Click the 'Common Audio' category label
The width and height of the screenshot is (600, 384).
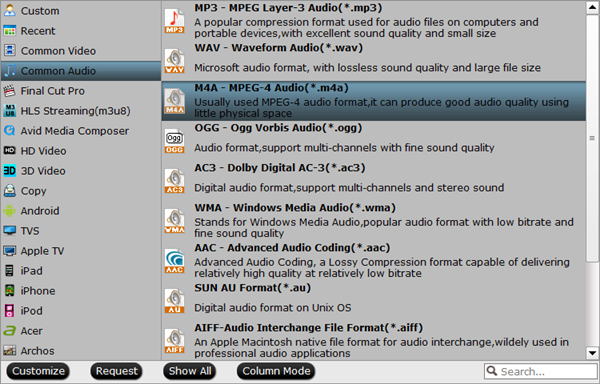[58, 71]
